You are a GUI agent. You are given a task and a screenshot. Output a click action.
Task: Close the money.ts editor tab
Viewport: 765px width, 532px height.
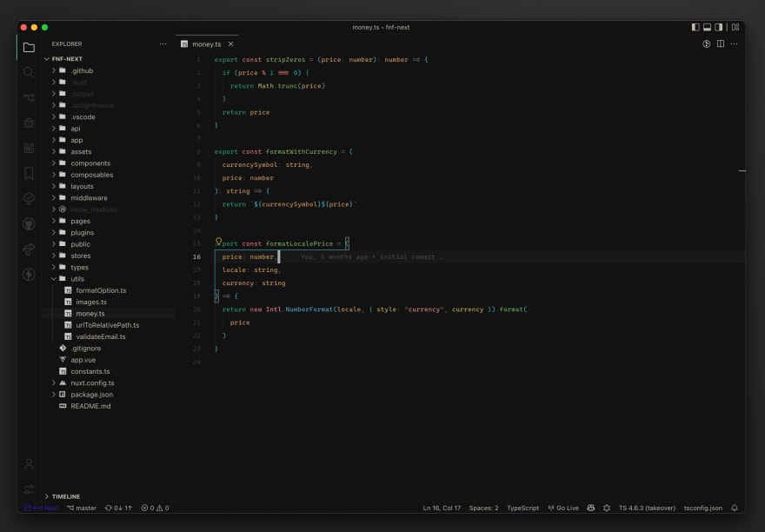(230, 44)
